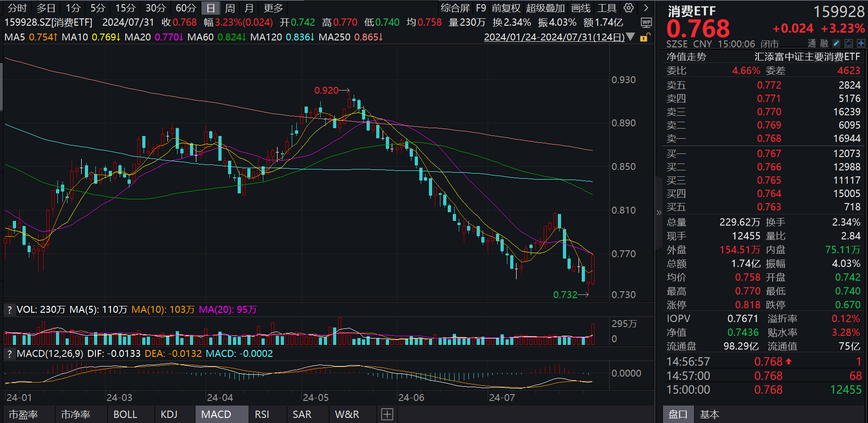Click the bell price-alert icon

click(849, 43)
